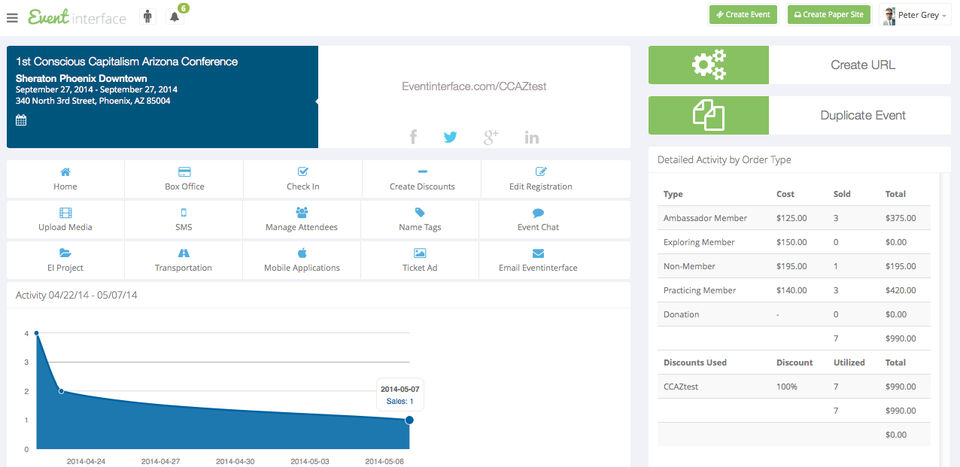Share event via LinkedIn icon
The height and width of the screenshot is (467, 960).
(531, 137)
